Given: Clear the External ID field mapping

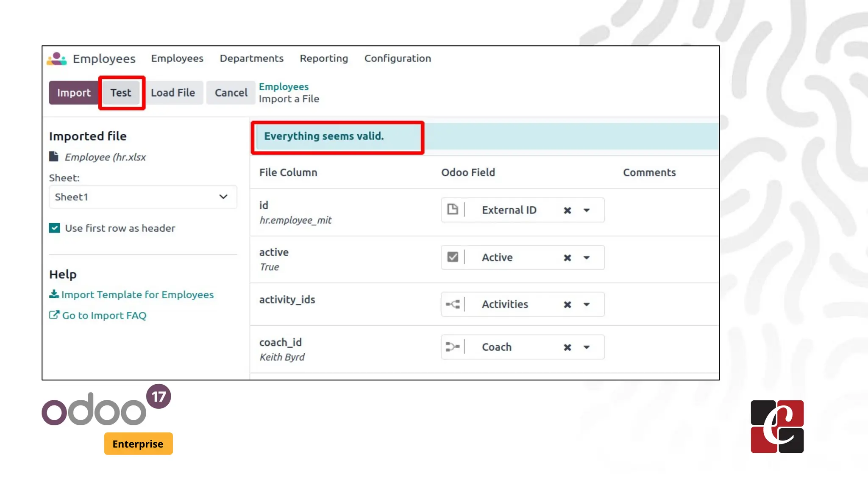Looking at the screenshot, I should tap(568, 211).
